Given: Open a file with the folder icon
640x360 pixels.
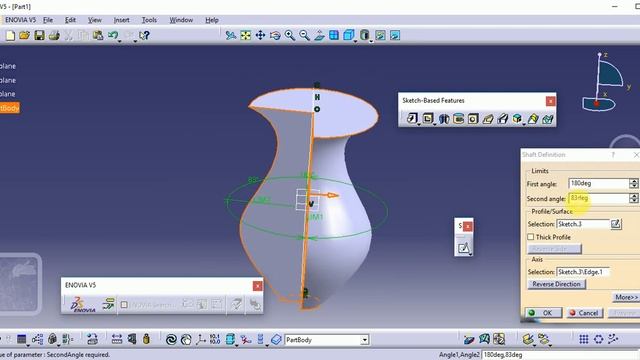Looking at the screenshot, I should click(x=24, y=36).
